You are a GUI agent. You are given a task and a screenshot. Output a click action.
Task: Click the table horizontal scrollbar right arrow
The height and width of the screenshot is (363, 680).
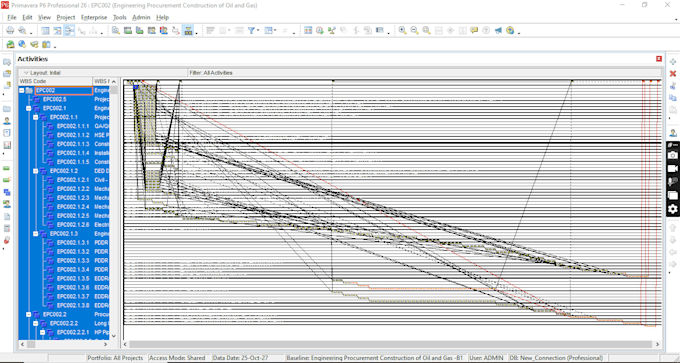pos(105,344)
